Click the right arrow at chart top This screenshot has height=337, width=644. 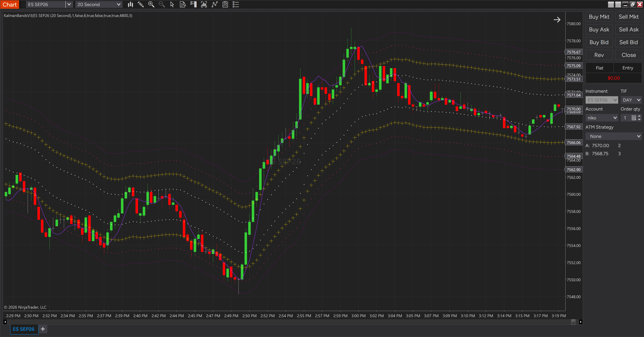click(x=557, y=20)
